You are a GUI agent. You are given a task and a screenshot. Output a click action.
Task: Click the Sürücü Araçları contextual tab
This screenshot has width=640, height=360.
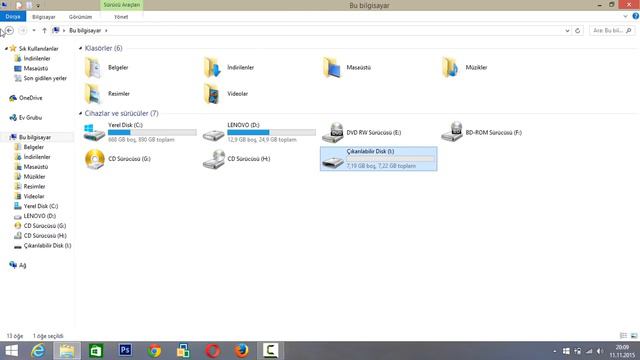122,5
